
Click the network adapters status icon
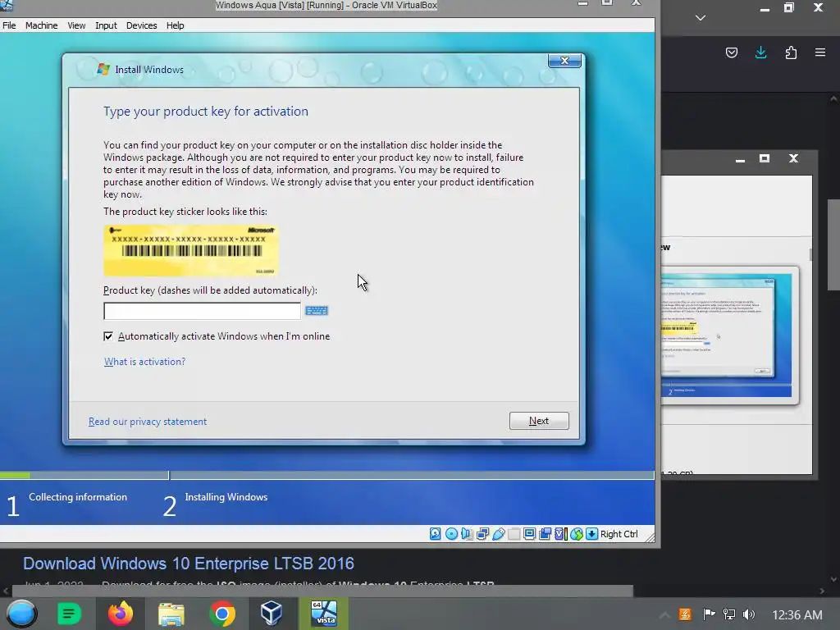[482, 533]
